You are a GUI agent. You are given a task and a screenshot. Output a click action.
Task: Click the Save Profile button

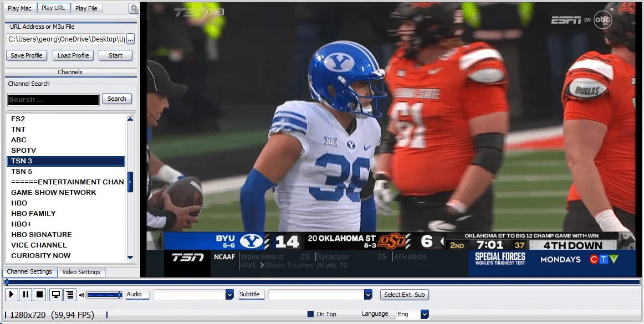pos(26,55)
